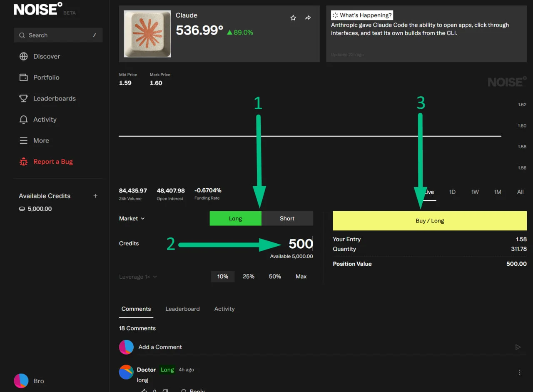533x392 pixels.
Task: Favorite Claude with the star icon
Action: coord(293,18)
